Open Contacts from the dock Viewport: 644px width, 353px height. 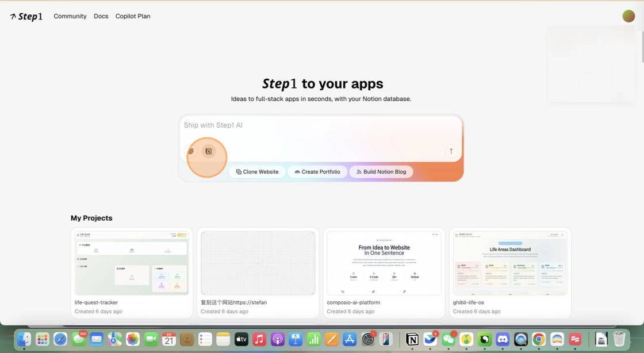[187, 339]
